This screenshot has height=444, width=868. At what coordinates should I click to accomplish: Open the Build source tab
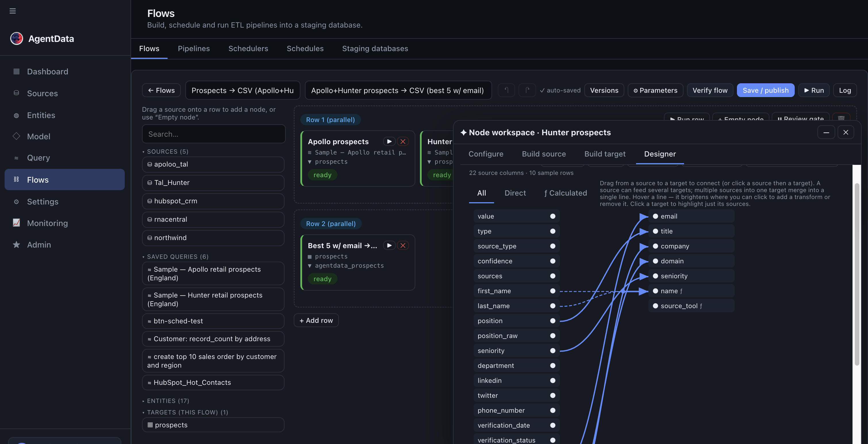coord(544,154)
